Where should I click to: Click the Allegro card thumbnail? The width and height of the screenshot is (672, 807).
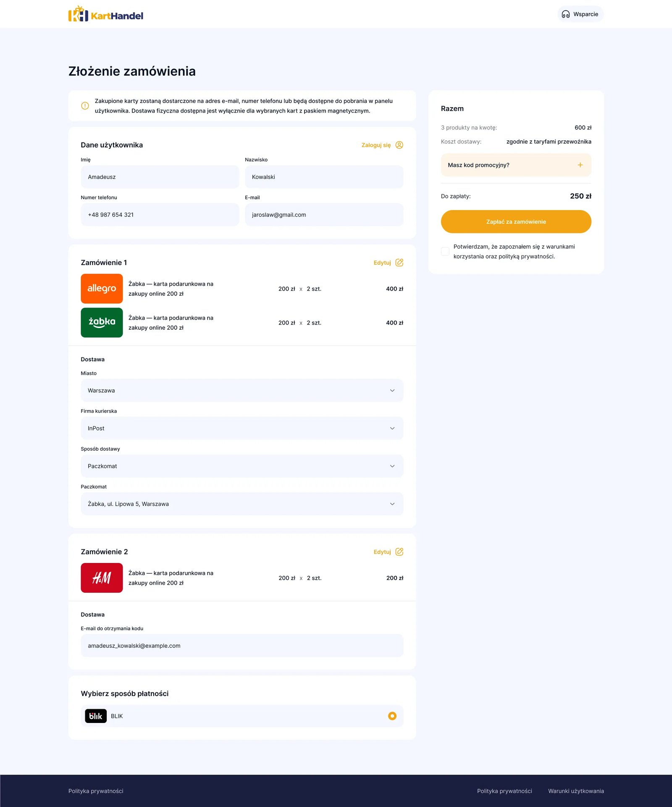click(102, 289)
